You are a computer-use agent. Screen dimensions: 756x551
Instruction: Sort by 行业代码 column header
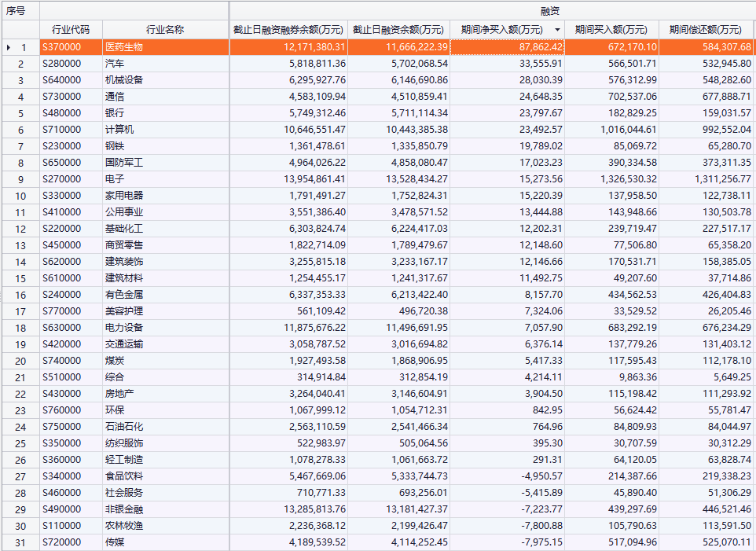coord(71,30)
